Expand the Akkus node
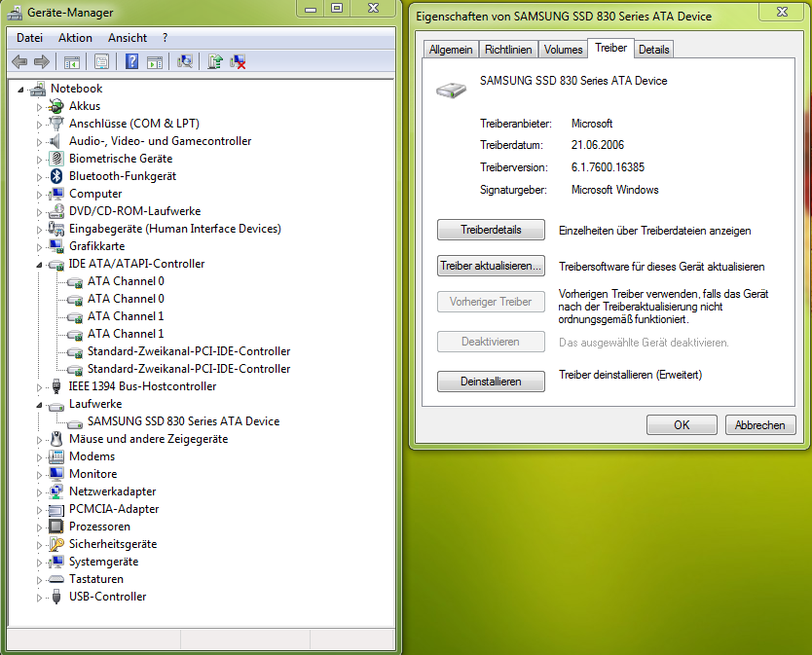This screenshot has width=812, height=655. click(x=39, y=107)
